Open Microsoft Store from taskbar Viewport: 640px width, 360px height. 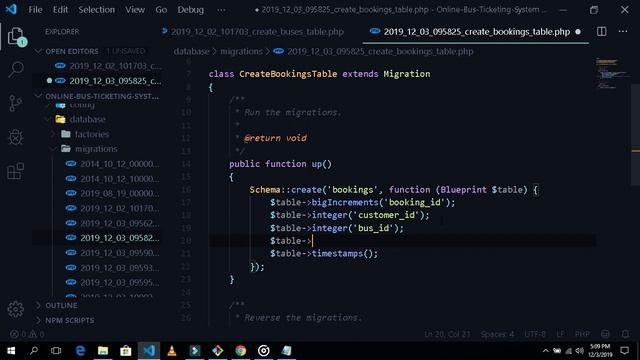126,351
